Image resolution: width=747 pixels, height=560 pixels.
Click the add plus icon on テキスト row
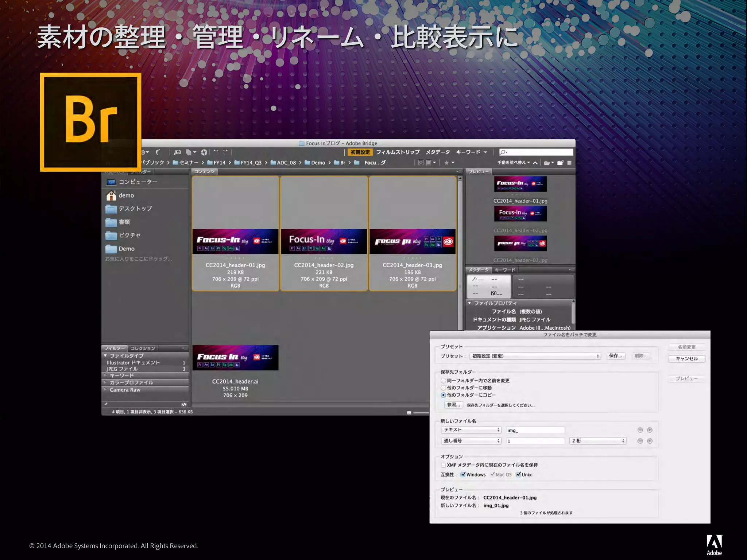650,430
